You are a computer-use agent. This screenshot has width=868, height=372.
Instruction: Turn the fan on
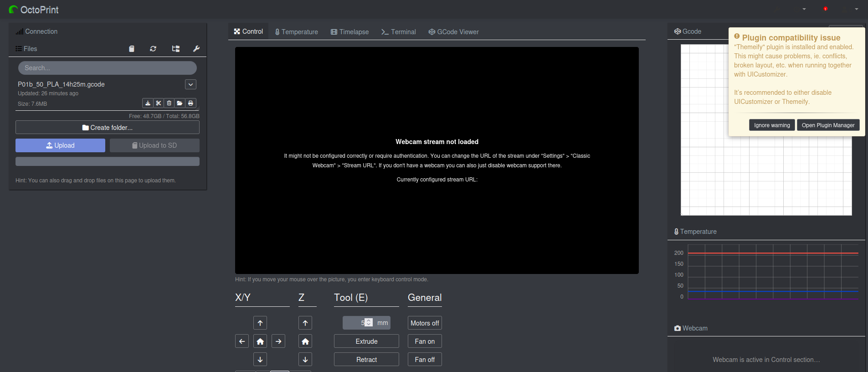coord(425,341)
